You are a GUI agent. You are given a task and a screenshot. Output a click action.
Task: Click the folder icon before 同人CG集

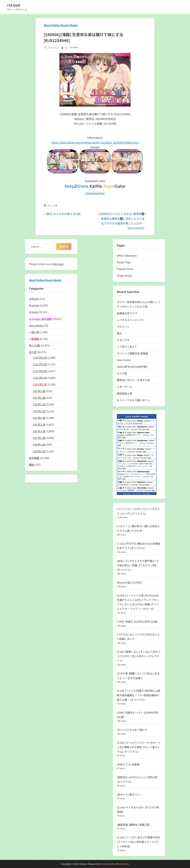point(45,205)
